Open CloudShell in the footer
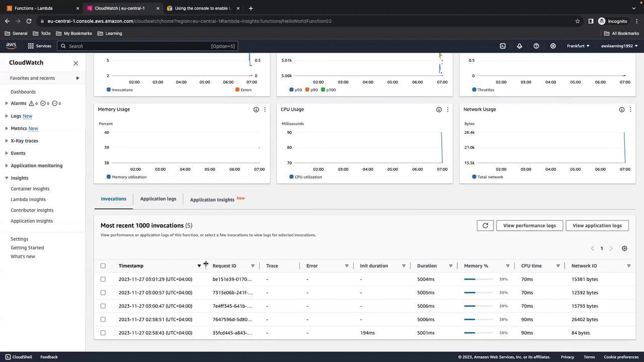Screen dimensions: 644x362 (x=19, y=357)
